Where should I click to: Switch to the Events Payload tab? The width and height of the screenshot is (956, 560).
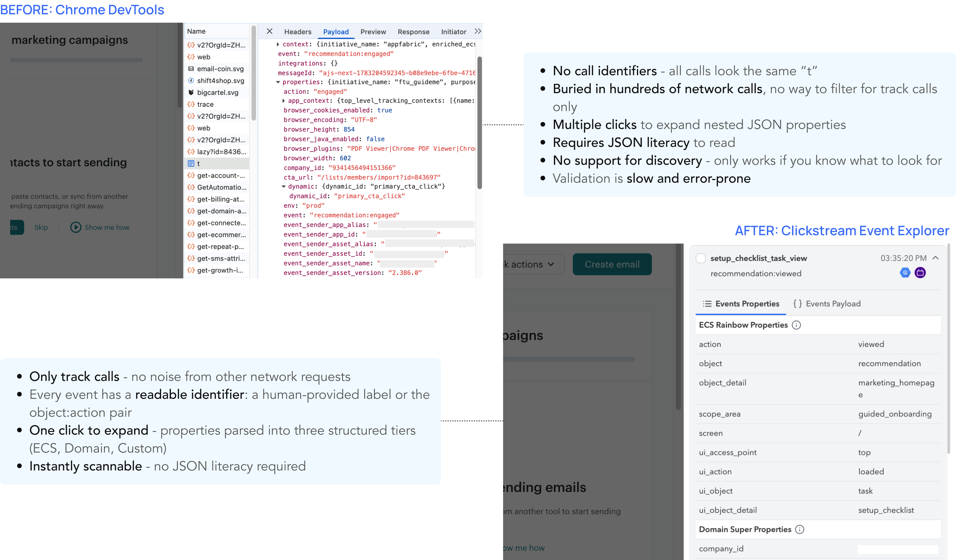click(x=827, y=304)
